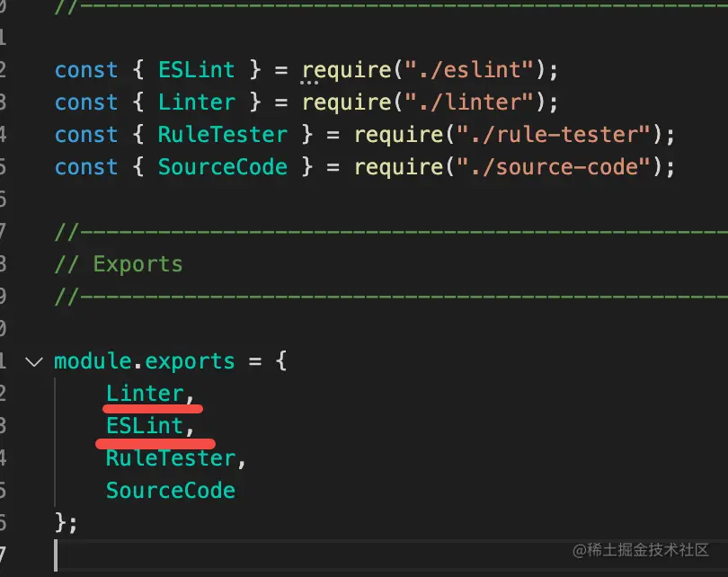This screenshot has height=577, width=728.
Task: Click the ESLint identifier in the const declaration
Action: point(196,70)
